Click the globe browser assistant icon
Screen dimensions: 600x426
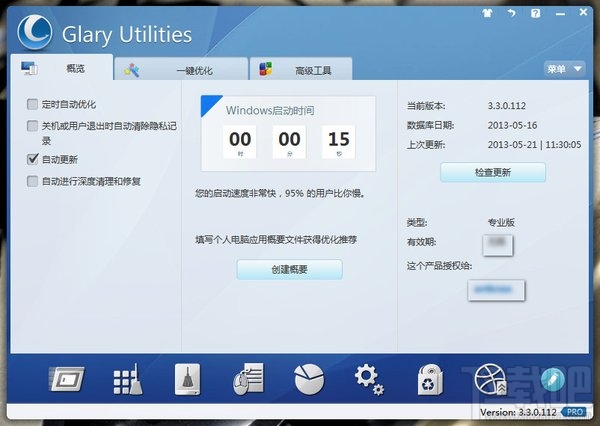[490, 379]
